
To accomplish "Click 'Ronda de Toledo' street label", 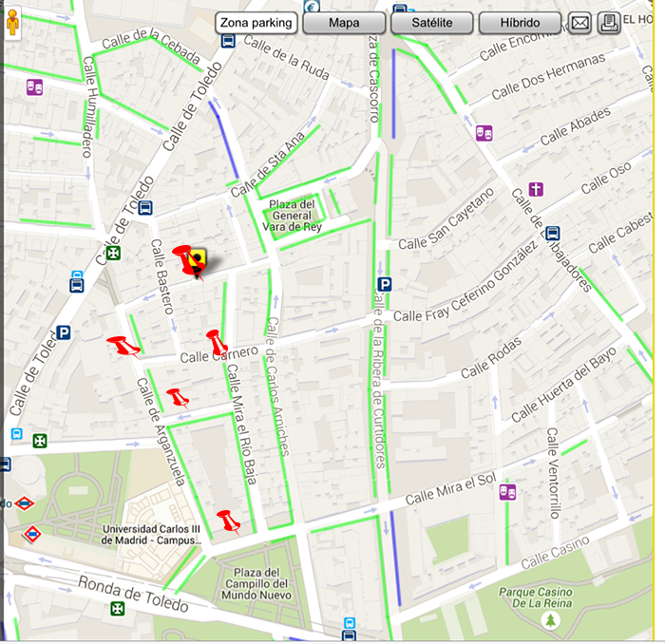I will click(x=133, y=594).
